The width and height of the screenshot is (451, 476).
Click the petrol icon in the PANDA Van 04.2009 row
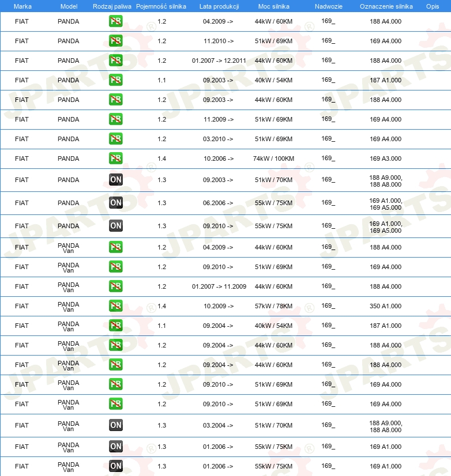coord(116,247)
